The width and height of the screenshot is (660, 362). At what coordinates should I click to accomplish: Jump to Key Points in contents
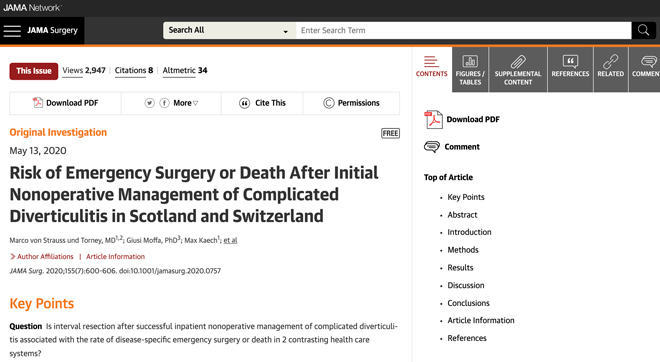click(x=466, y=197)
